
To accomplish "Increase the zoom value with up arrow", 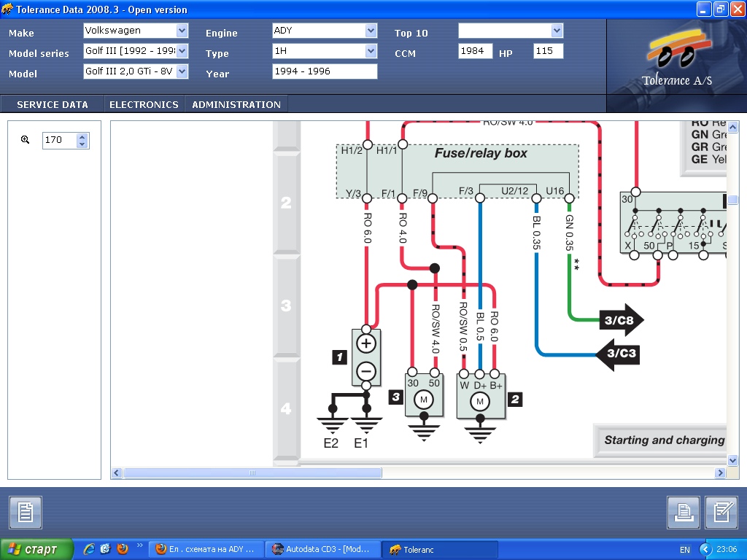I will pos(82,136).
